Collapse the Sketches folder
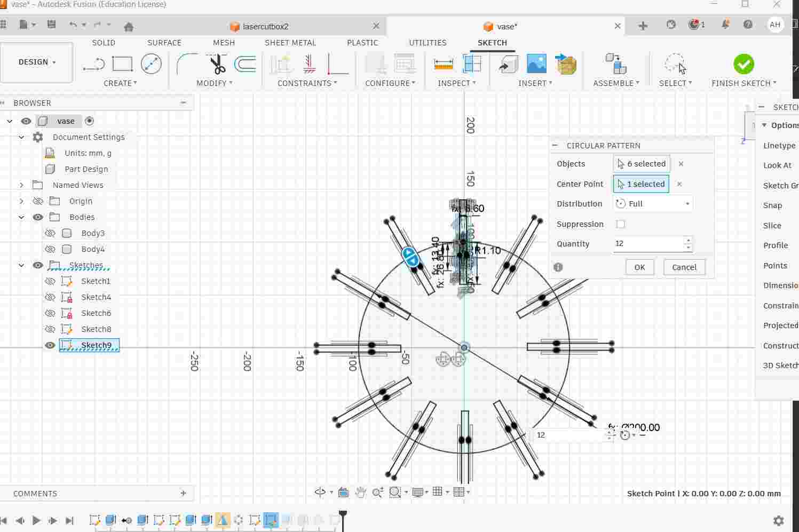Image resolution: width=799 pixels, height=532 pixels. pyautogui.click(x=21, y=265)
